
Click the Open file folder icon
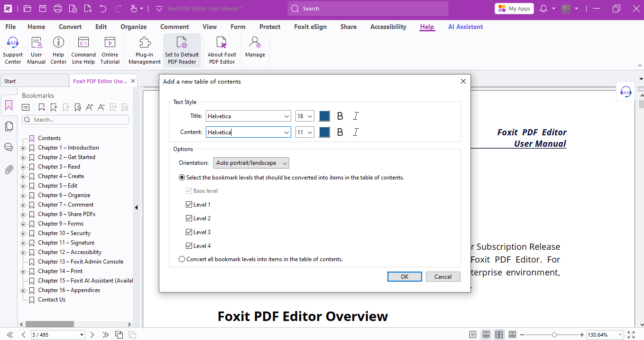tap(27, 9)
